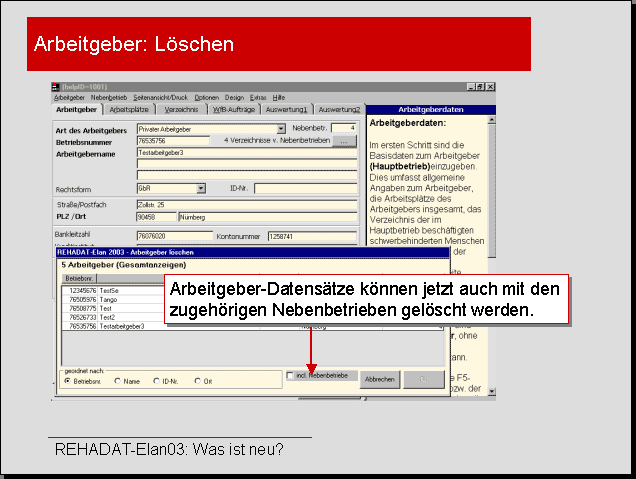Expand the 'Art des Arbeitgebers' dropdown

pyautogui.click(x=282, y=129)
